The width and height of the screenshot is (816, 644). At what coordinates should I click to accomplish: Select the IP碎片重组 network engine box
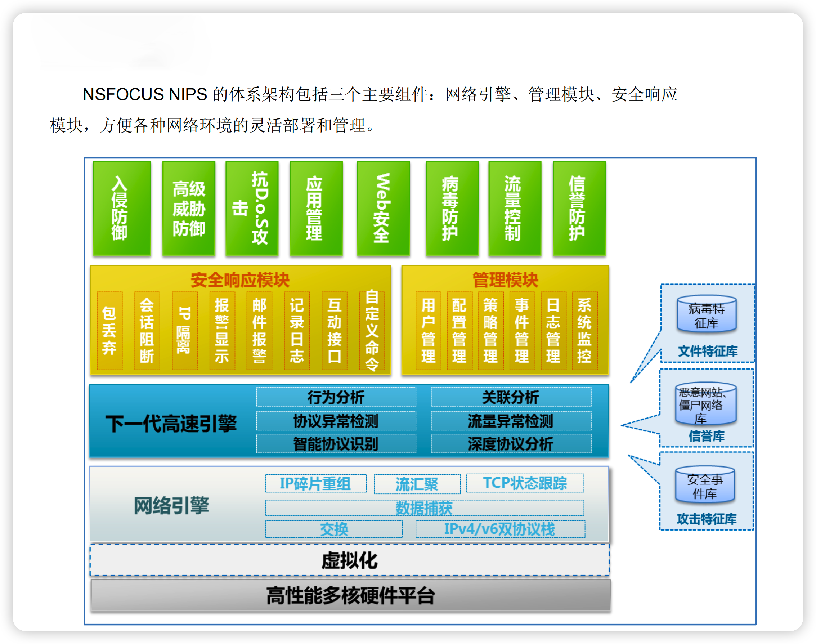(315, 483)
